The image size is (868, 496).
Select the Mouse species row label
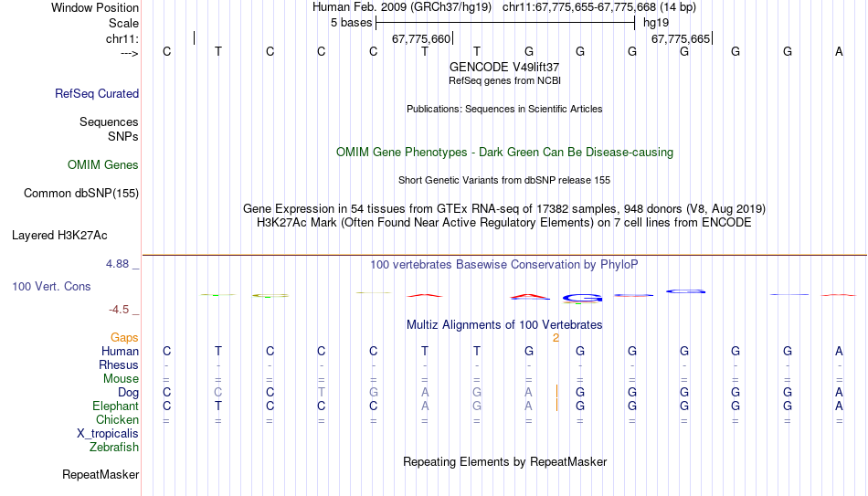pos(121,379)
